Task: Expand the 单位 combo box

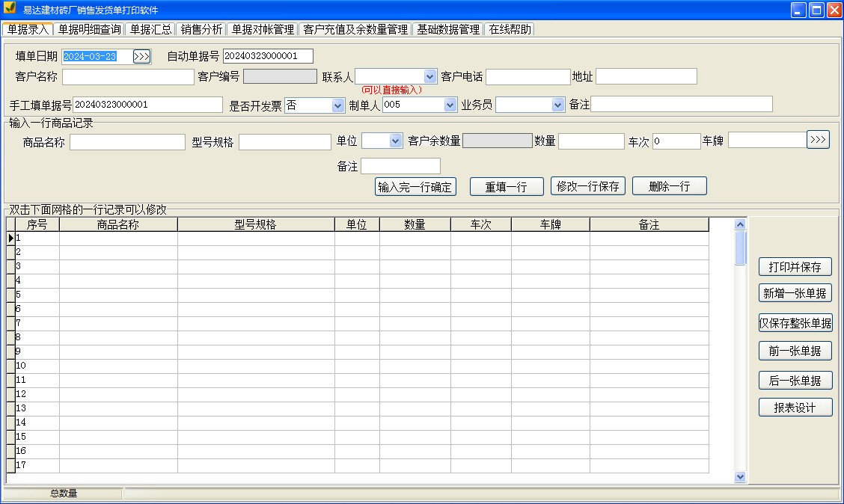Action: (396, 141)
